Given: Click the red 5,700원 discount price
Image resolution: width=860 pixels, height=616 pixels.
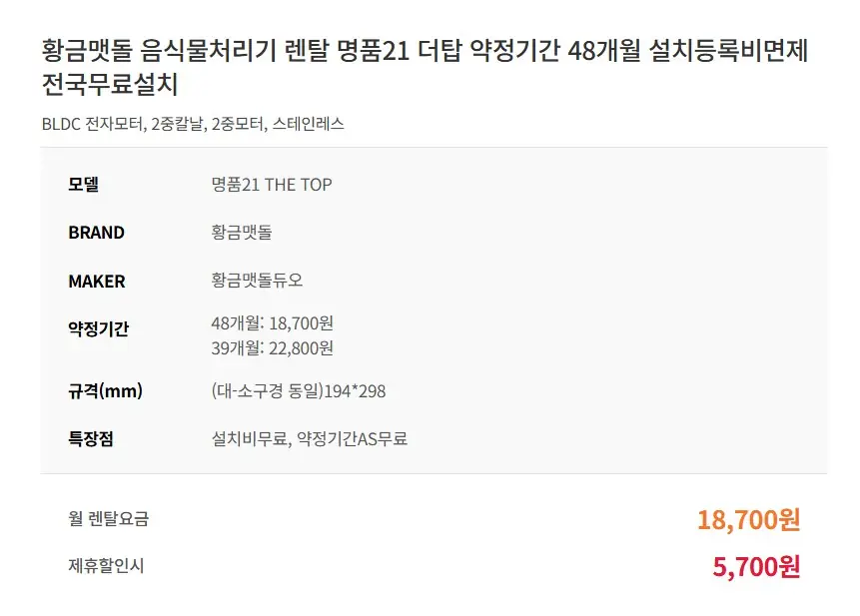Looking at the screenshot, I should click(756, 567).
